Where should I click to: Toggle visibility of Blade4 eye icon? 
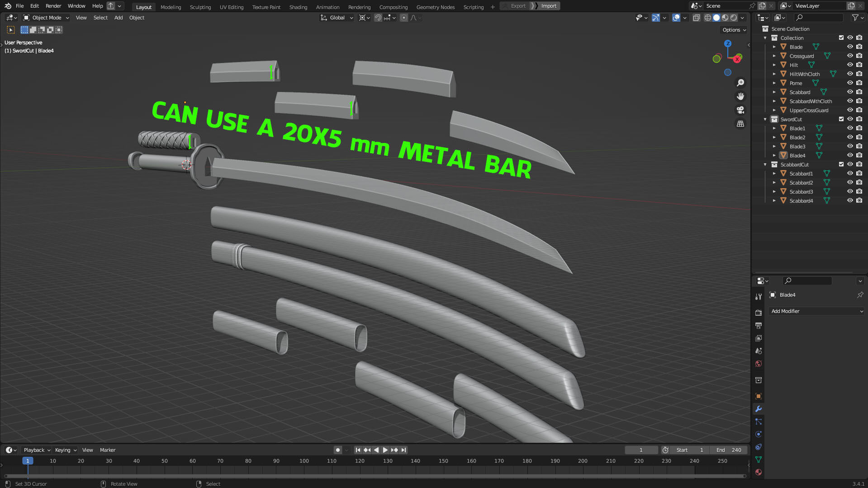click(x=850, y=156)
